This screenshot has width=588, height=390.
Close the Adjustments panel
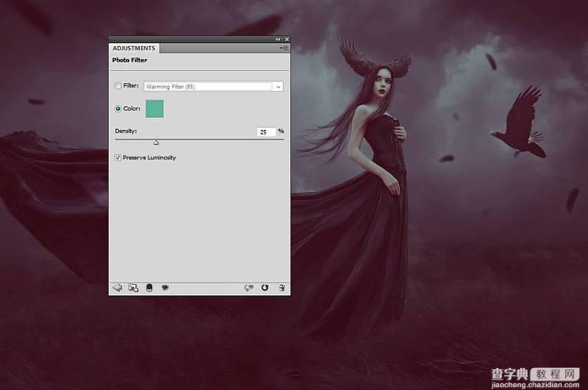point(286,39)
